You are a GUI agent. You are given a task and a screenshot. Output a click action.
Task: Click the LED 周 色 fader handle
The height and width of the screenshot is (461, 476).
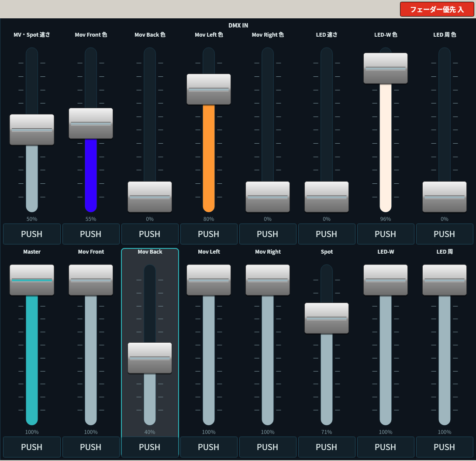[445, 197]
